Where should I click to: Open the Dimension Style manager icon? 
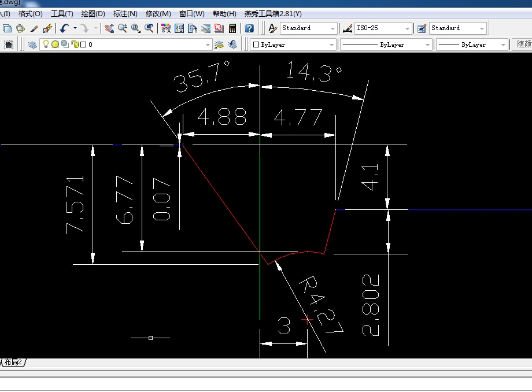(x=348, y=28)
